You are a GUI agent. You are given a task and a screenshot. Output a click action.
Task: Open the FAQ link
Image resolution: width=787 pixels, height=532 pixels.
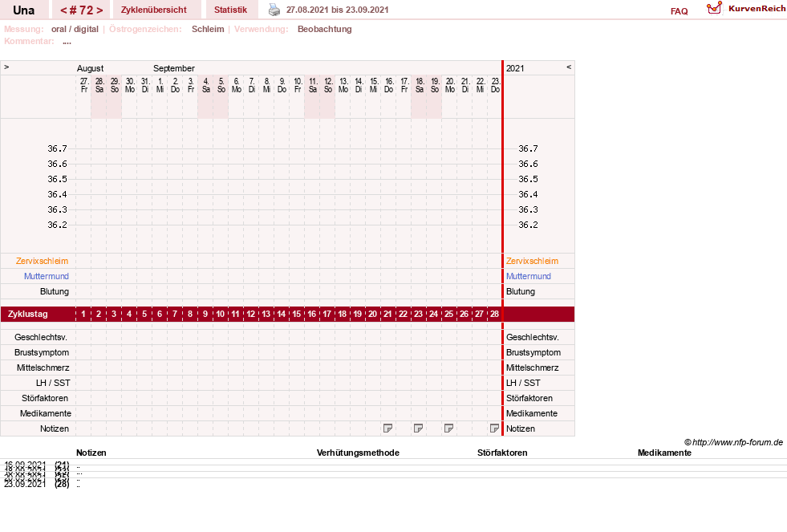point(679,11)
